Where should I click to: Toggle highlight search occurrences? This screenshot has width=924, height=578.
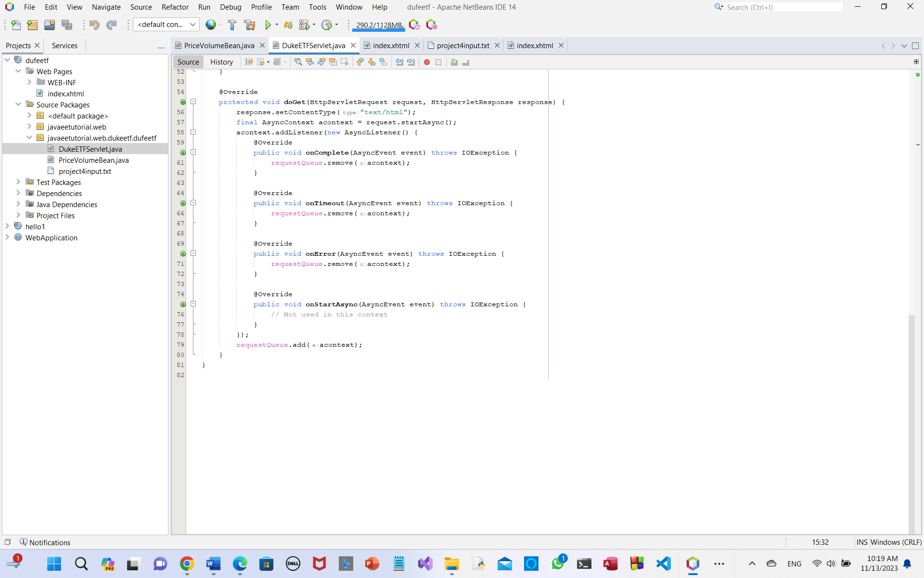coord(333,62)
